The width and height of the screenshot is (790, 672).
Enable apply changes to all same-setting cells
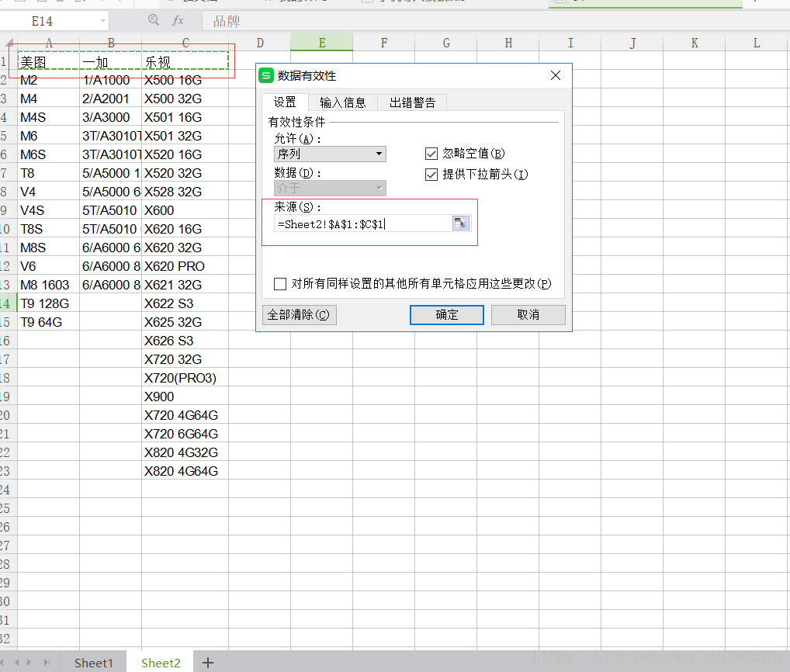[280, 284]
